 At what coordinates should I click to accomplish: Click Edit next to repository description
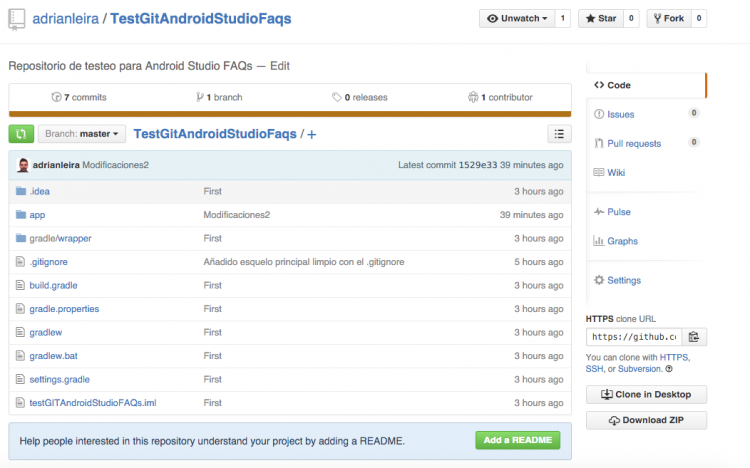click(280, 66)
